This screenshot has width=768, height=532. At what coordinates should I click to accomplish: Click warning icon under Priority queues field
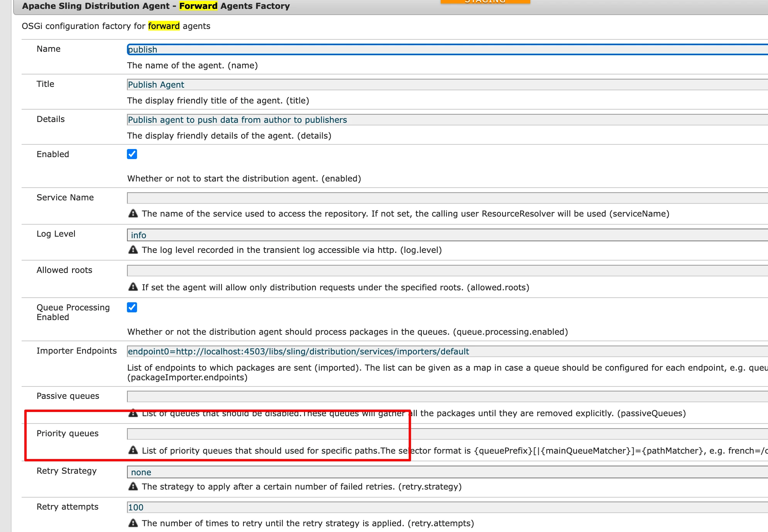pyautogui.click(x=133, y=450)
